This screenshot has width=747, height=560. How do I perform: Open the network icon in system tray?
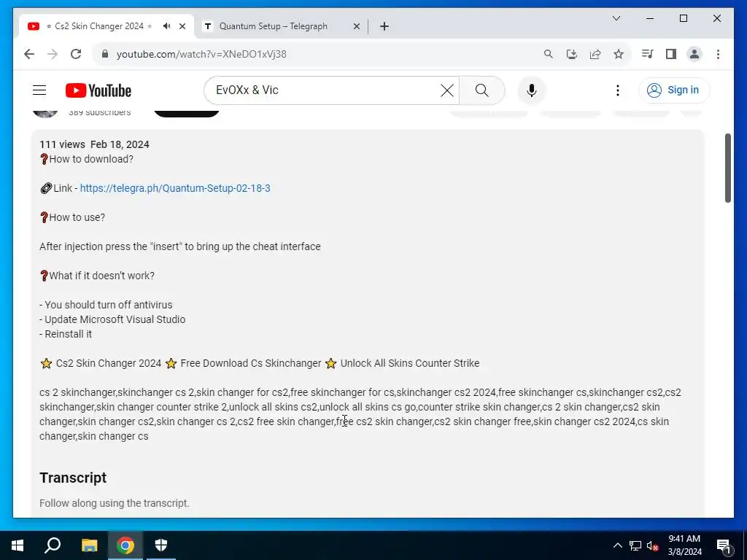point(635,545)
